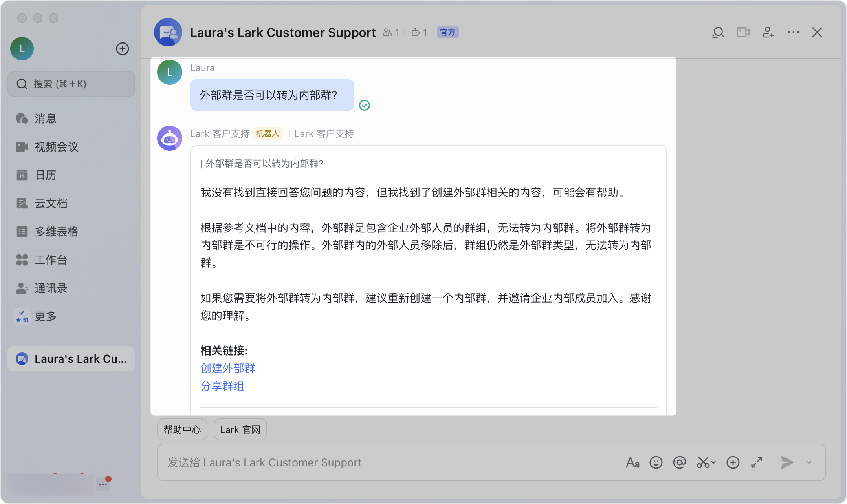Click the search icon in chat header
This screenshot has width=847, height=504.
point(718,32)
